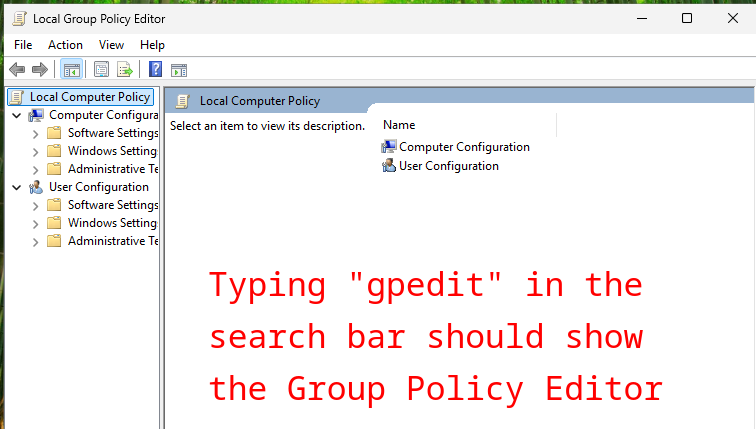
Task: Open the Action menu
Action: [65, 45]
